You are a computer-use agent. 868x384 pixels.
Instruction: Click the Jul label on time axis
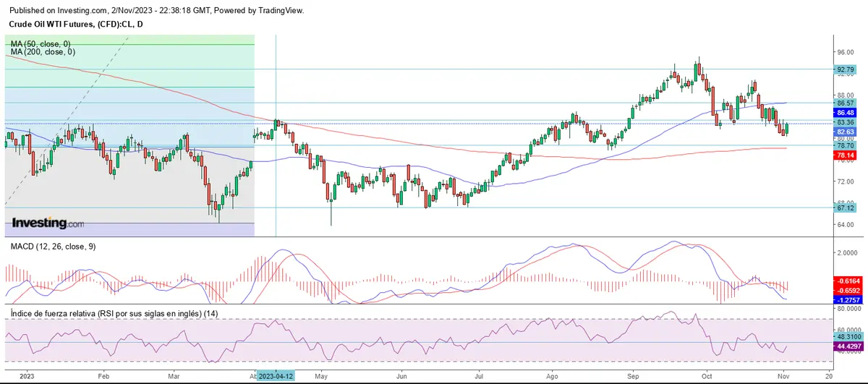tap(479, 376)
